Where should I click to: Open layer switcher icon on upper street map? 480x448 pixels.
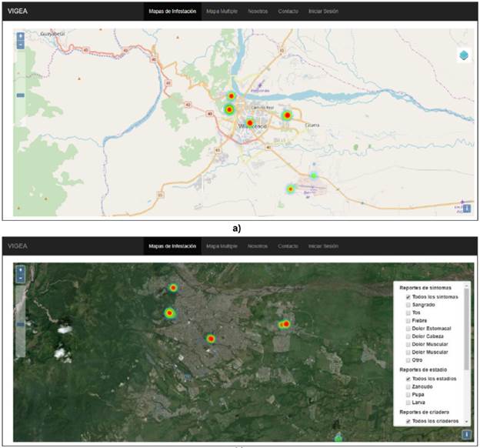pos(464,55)
